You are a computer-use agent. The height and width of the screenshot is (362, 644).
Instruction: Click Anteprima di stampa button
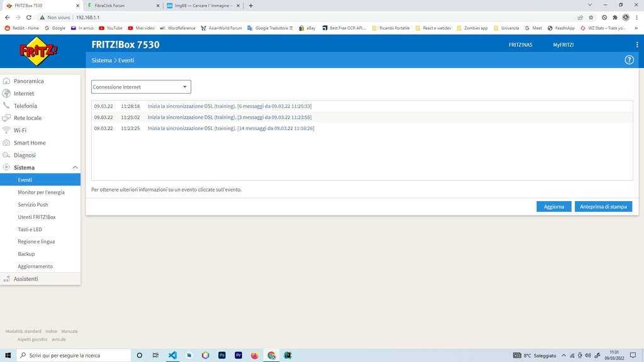point(603,206)
